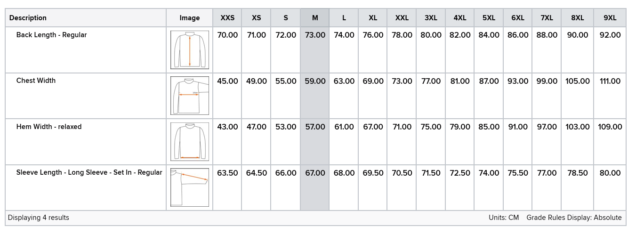
Task: Open the Chest Width garment diagram thumbnail
Action: pos(190,96)
